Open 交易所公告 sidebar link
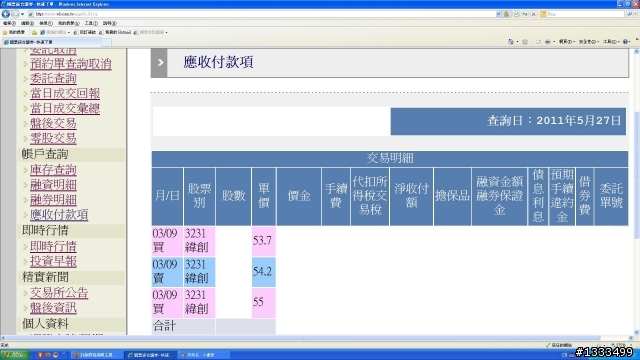The height and width of the screenshot is (360, 640). click(59, 293)
